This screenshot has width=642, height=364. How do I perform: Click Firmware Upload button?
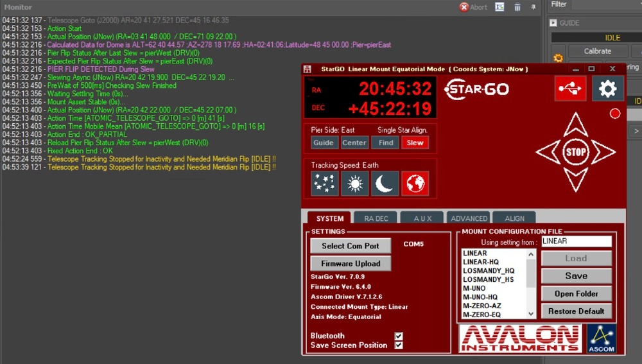(x=351, y=263)
